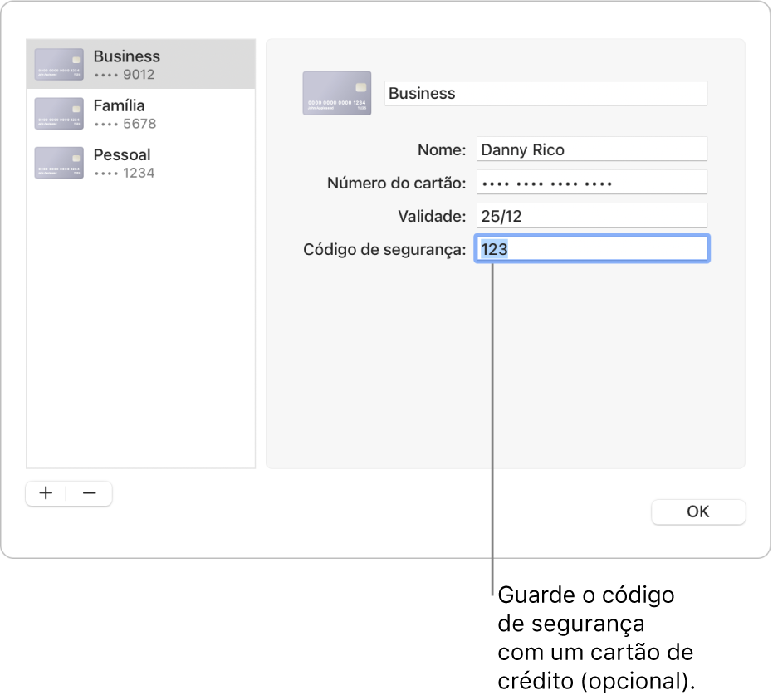
Task: Click the masked number ending in 1234
Action: [125, 173]
